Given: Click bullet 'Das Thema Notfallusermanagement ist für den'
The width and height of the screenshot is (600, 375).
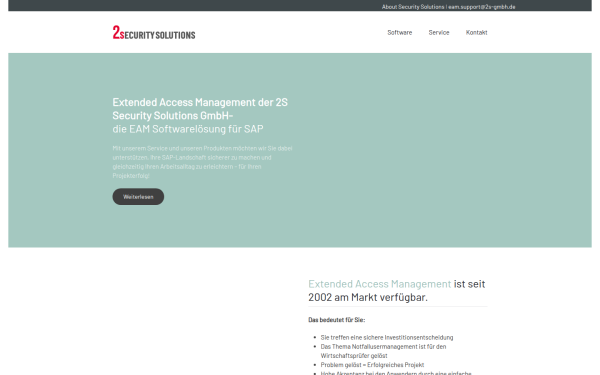Looking at the screenshot, I should click(383, 347).
